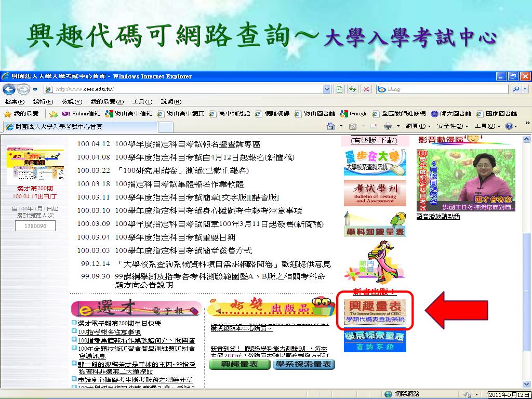Click the (有聲版-下載) link
532x399 pixels.
[374, 140]
